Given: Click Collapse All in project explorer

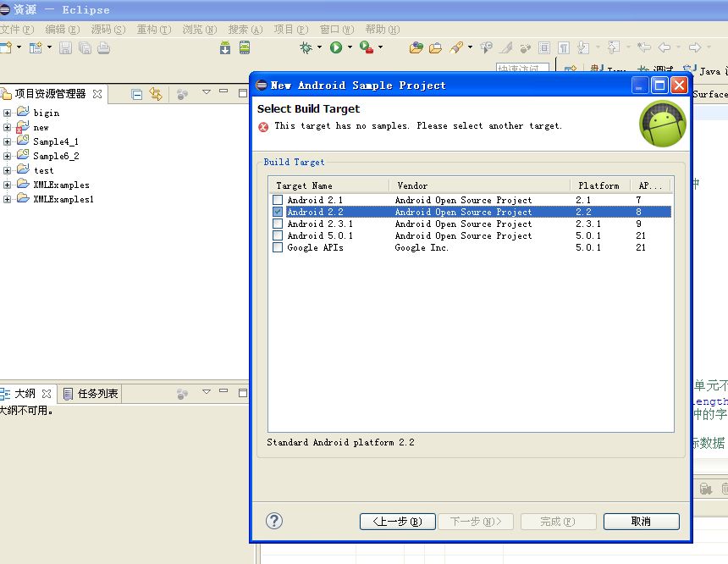Looking at the screenshot, I should tap(136, 95).
